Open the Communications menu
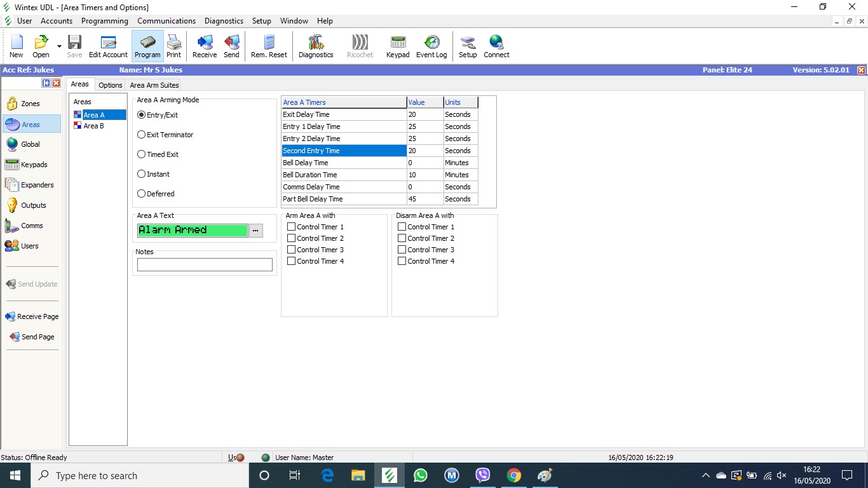The image size is (868, 488). pyautogui.click(x=166, y=21)
